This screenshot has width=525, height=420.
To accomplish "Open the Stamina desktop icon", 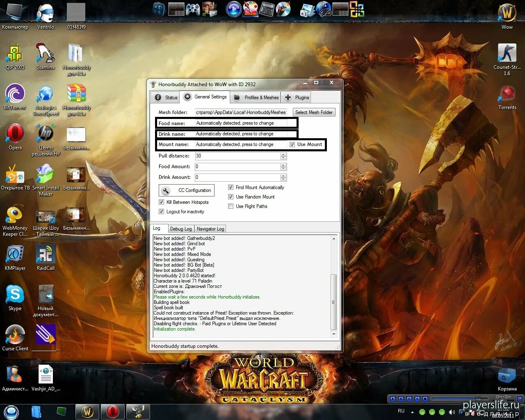I will [x=46, y=57].
